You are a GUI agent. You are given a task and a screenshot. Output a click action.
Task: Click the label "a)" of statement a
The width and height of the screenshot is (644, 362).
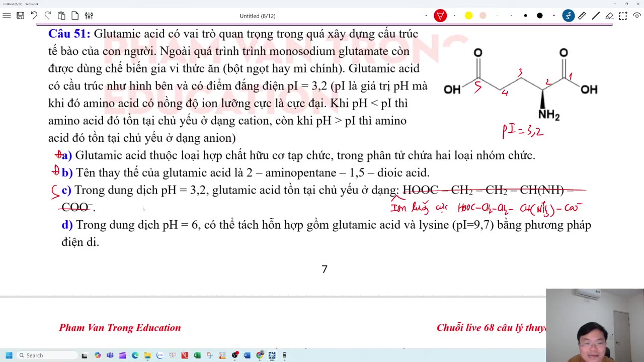(67, 155)
